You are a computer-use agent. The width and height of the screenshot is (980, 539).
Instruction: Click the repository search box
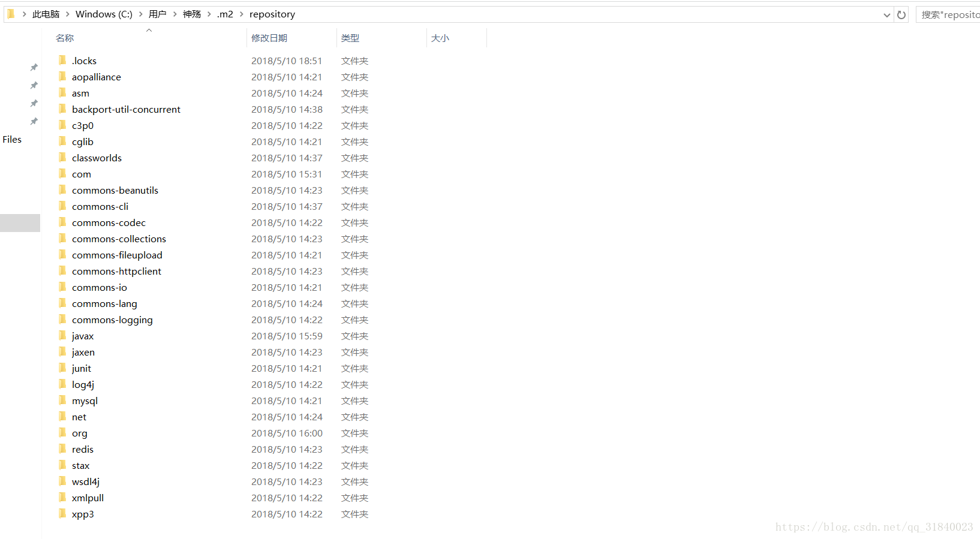(x=948, y=14)
